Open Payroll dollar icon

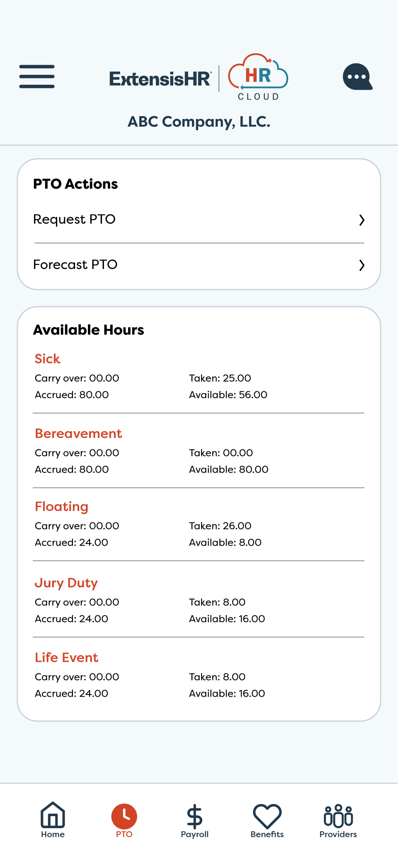coord(194,816)
